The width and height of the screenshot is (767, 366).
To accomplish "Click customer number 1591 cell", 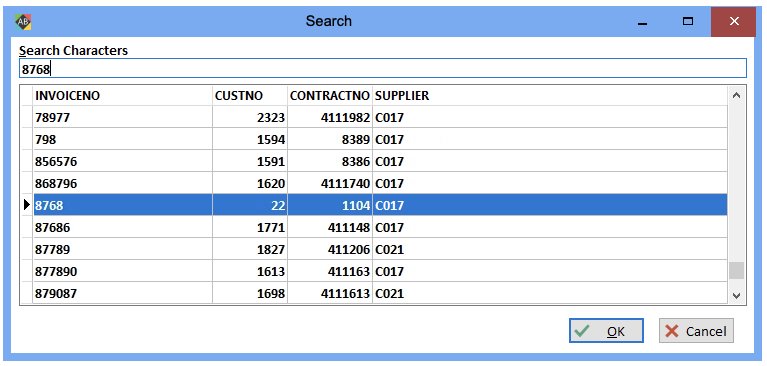I will click(x=250, y=161).
